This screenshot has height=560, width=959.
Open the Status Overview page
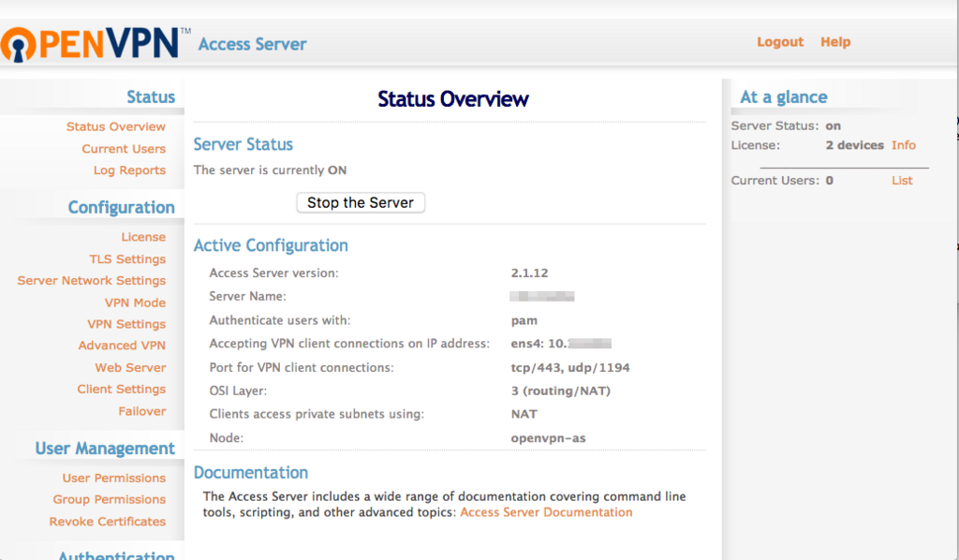pyautogui.click(x=115, y=126)
